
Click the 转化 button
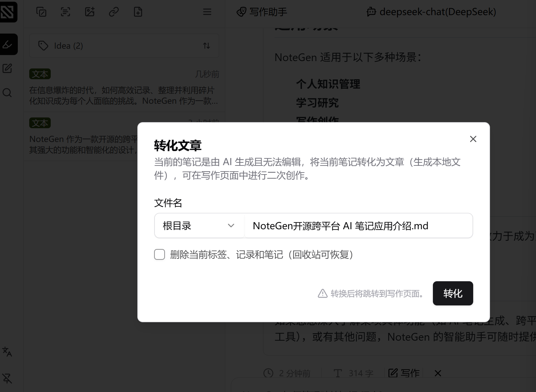(453, 293)
